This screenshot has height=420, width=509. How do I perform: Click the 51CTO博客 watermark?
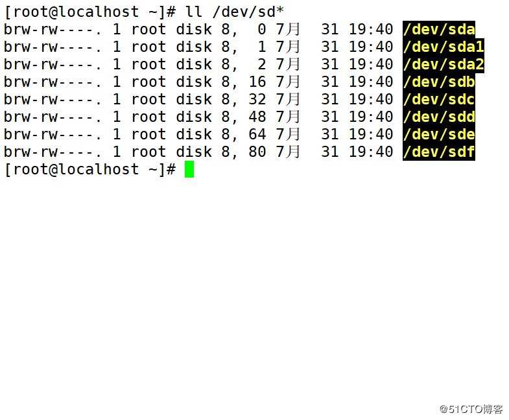(471, 409)
